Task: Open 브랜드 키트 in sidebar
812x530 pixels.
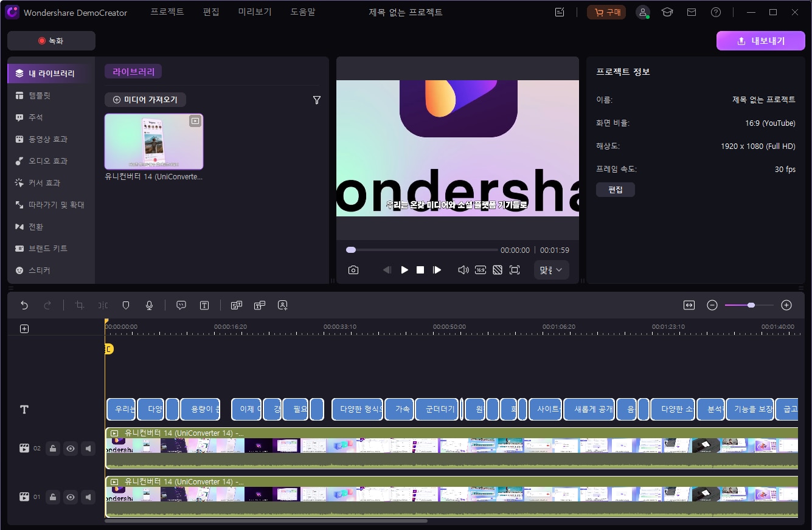Action: tap(51, 249)
